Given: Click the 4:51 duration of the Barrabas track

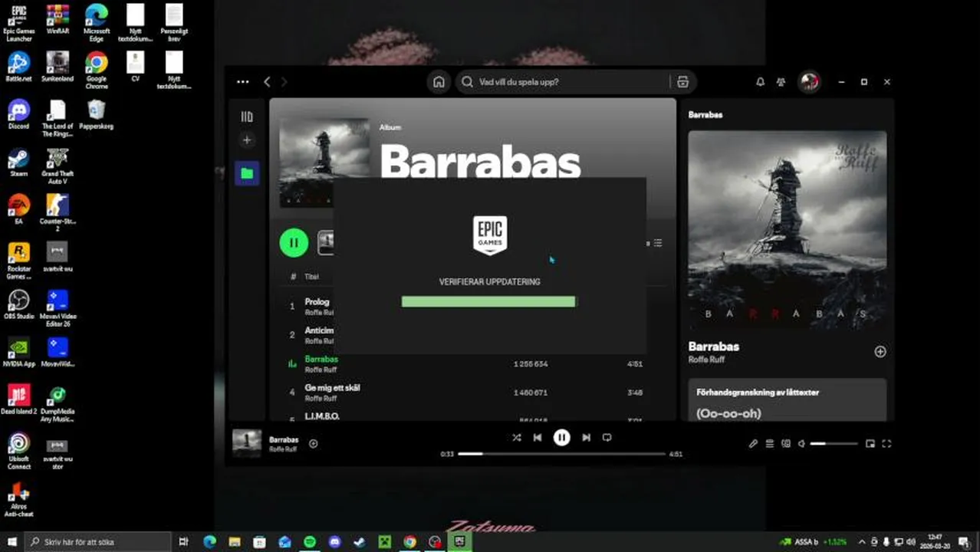Looking at the screenshot, I should 634,364.
